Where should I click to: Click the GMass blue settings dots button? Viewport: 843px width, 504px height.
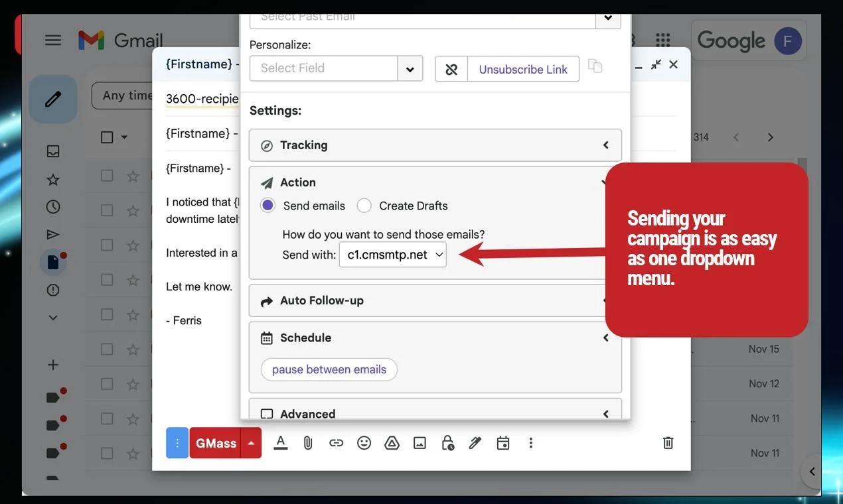pos(177,443)
